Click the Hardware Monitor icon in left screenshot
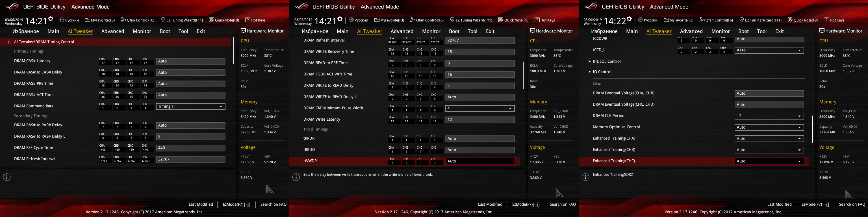Image resolution: width=868 pixels, height=217 pixels. pos(243,31)
